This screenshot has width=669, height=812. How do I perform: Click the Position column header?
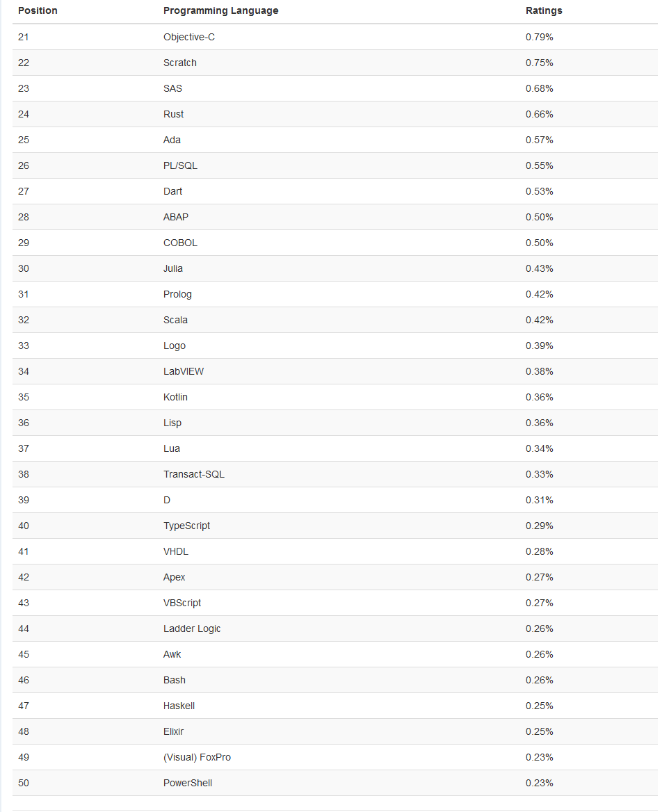[x=38, y=11]
